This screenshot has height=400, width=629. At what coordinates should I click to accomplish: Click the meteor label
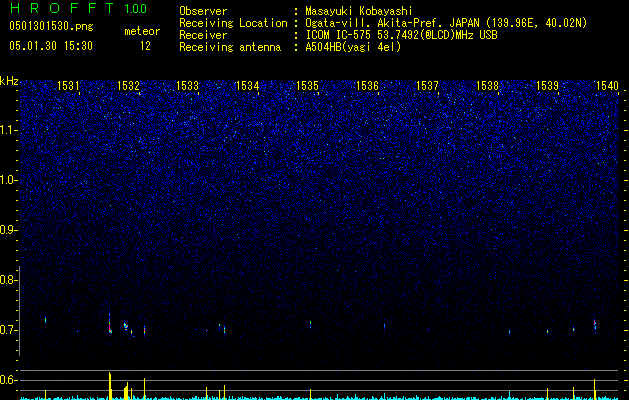[x=142, y=31]
